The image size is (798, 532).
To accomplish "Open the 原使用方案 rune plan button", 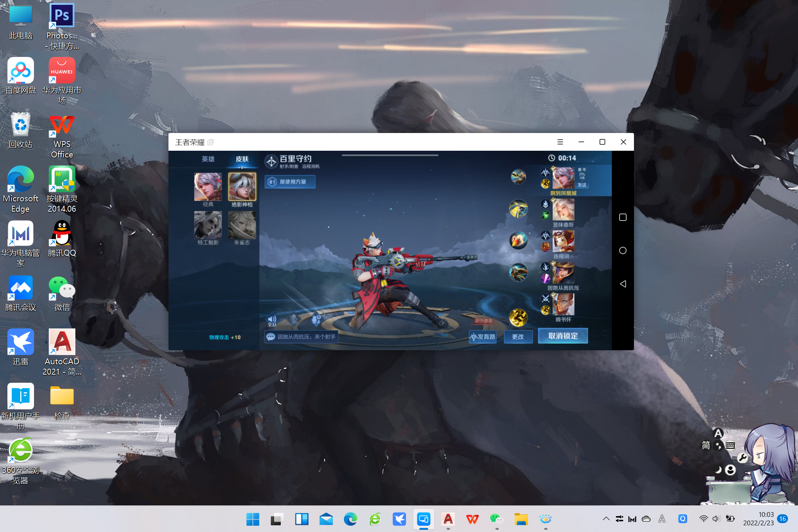I will (x=290, y=182).
